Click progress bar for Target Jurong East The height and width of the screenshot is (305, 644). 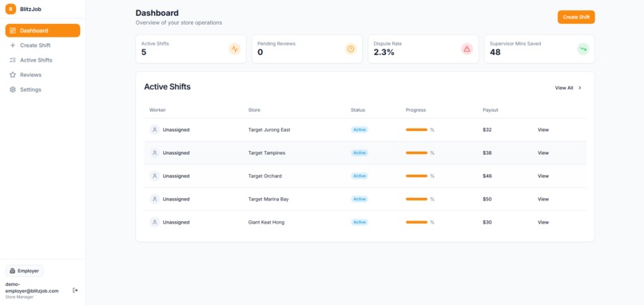pyautogui.click(x=417, y=129)
